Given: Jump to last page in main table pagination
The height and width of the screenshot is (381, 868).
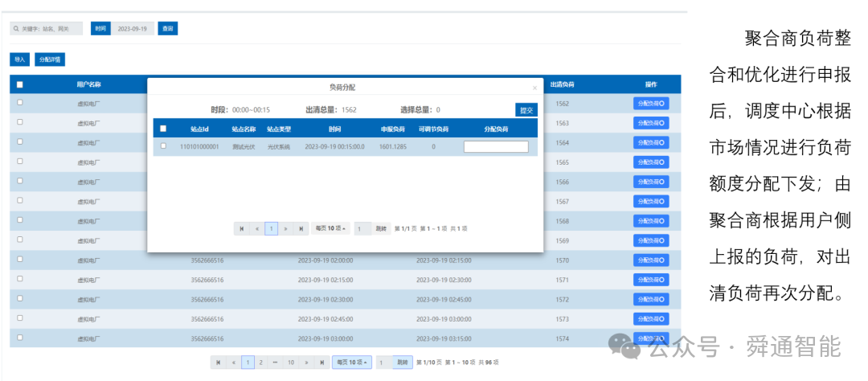Looking at the screenshot, I should tap(321, 363).
